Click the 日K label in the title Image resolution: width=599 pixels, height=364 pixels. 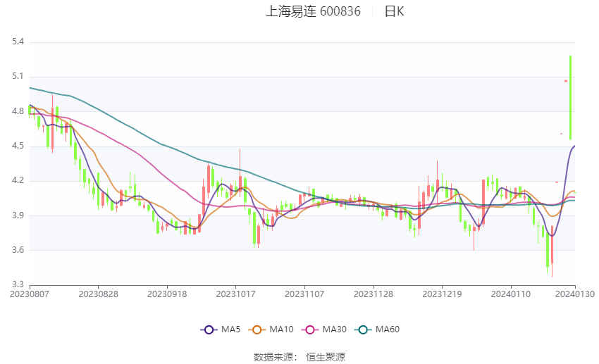pos(394,11)
